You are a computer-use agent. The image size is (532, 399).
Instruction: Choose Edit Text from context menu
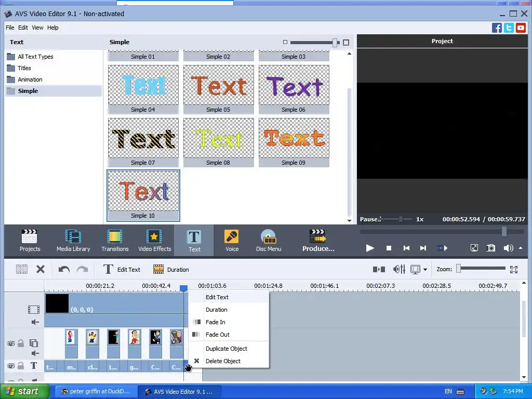coord(229,297)
